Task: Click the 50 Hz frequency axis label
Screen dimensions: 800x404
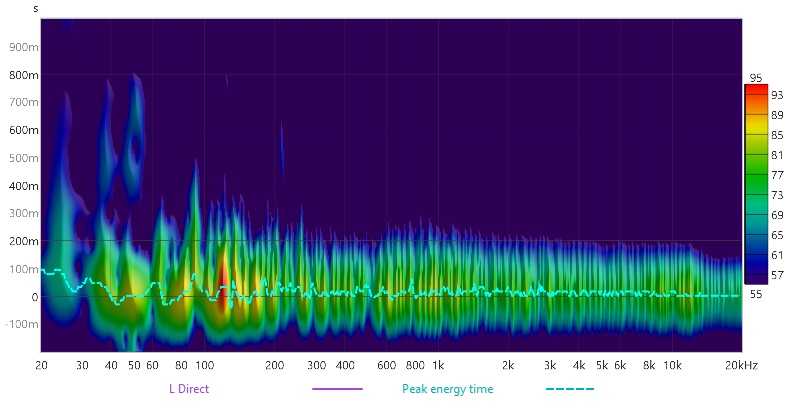Action: (134, 365)
